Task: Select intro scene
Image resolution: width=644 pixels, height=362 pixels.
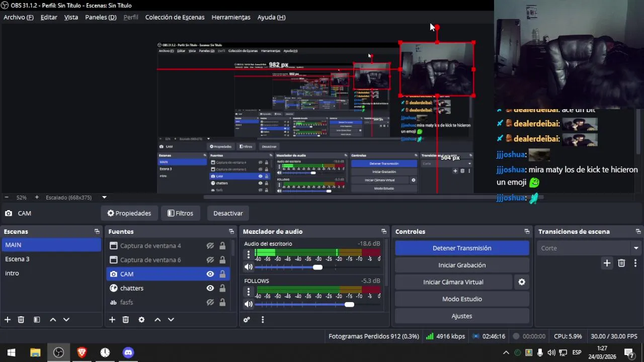Action: pyautogui.click(x=51, y=273)
